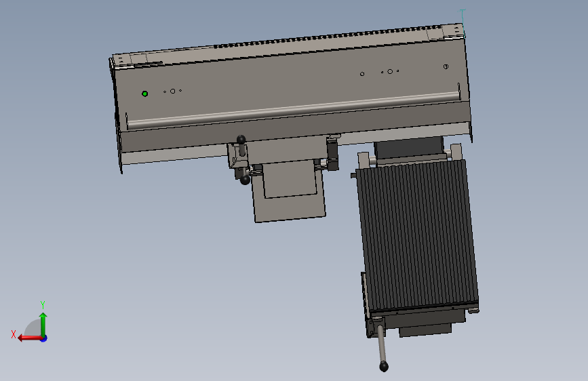Pick the toothed rack along the top edge
Viewport: 588px width, 381px height.
tap(328, 37)
